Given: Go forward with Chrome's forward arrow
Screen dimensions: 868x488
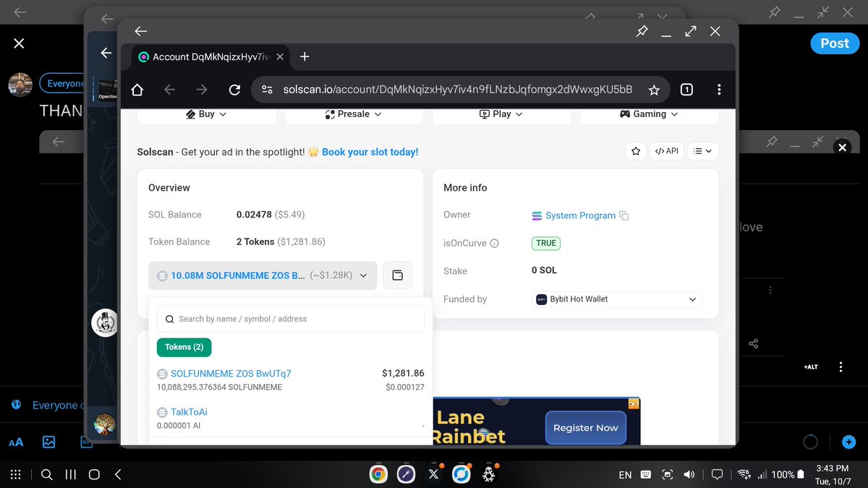Looking at the screenshot, I should point(202,90).
